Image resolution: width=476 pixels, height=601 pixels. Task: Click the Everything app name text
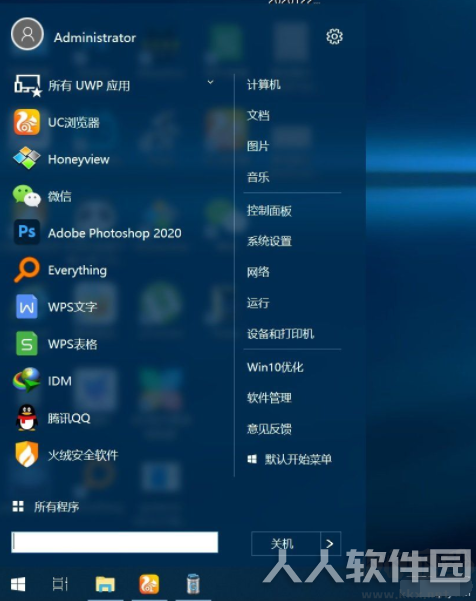click(x=77, y=270)
